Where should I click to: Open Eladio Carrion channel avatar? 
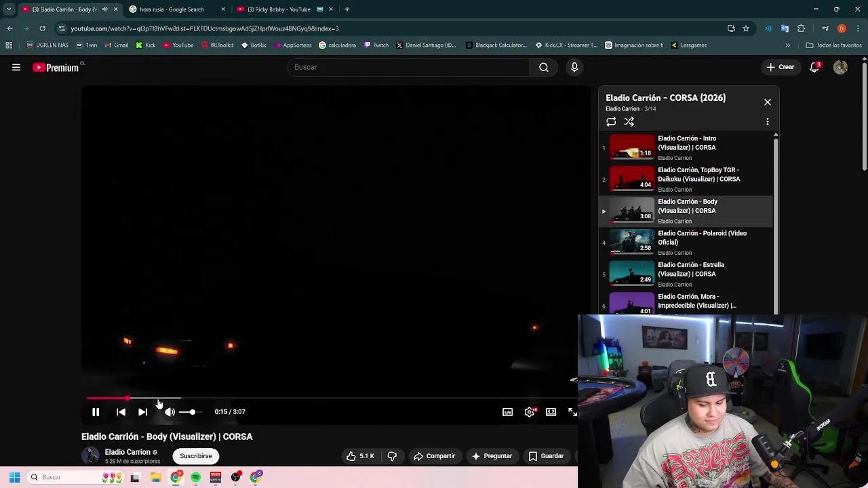point(90,456)
